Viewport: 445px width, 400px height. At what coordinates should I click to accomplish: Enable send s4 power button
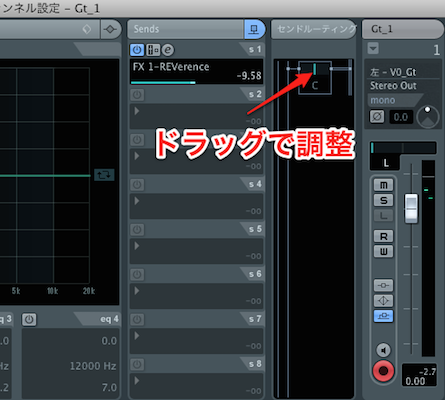137,185
